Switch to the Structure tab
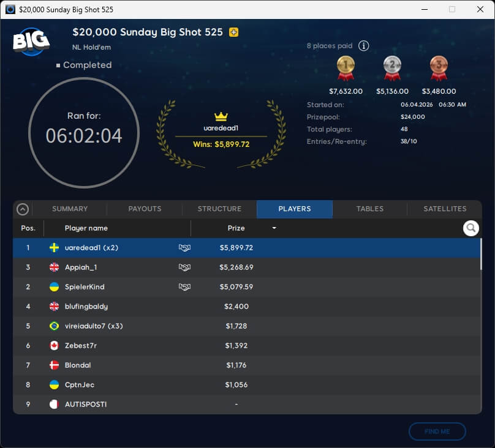 click(219, 209)
